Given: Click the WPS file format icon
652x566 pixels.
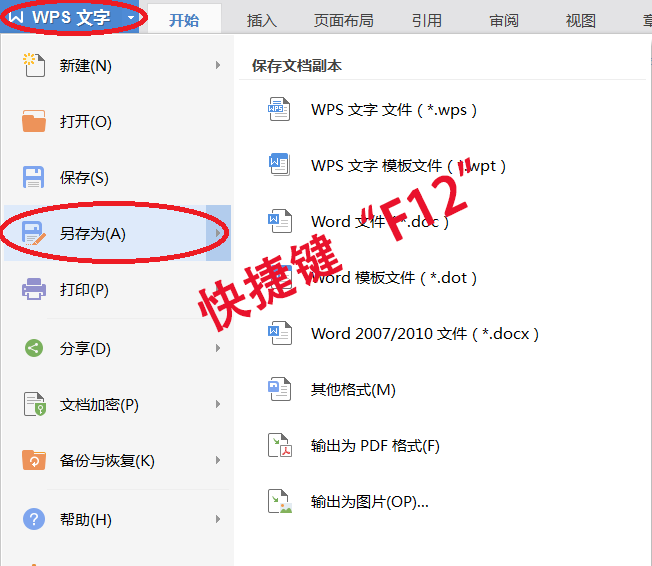Looking at the screenshot, I should [x=279, y=109].
